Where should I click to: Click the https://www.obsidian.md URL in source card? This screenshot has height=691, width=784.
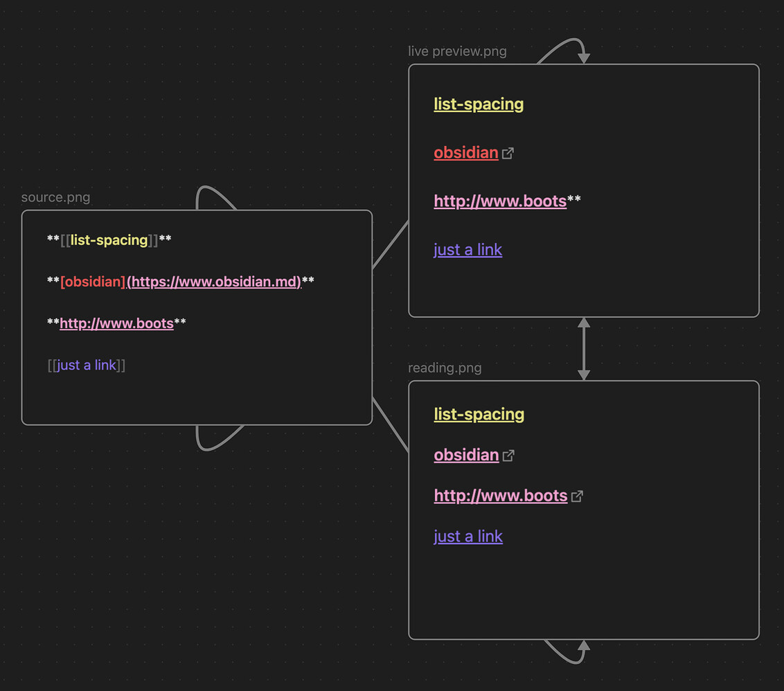pos(214,282)
